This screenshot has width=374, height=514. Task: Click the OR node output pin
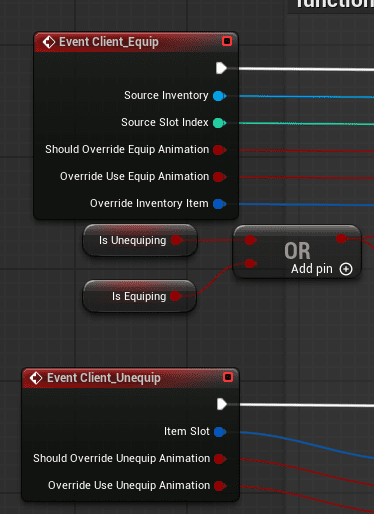click(x=342, y=238)
